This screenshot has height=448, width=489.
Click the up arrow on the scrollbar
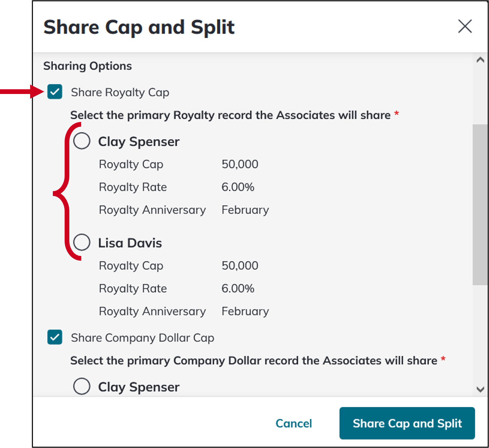[x=480, y=59]
